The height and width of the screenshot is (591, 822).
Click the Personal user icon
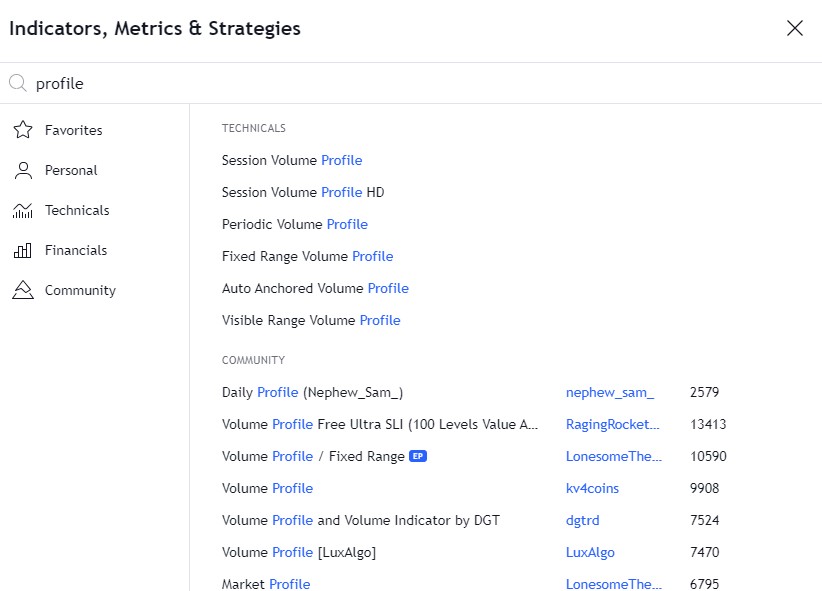[23, 170]
